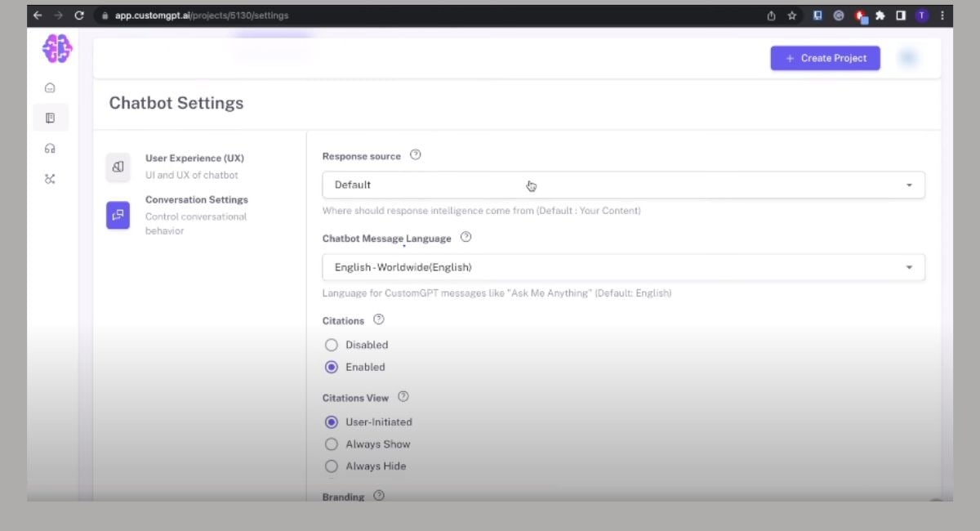Image resolution: width=980 pixels, height=531 pixels.
Task: Open the Response source help tooltip
Action: coord(415,155)
